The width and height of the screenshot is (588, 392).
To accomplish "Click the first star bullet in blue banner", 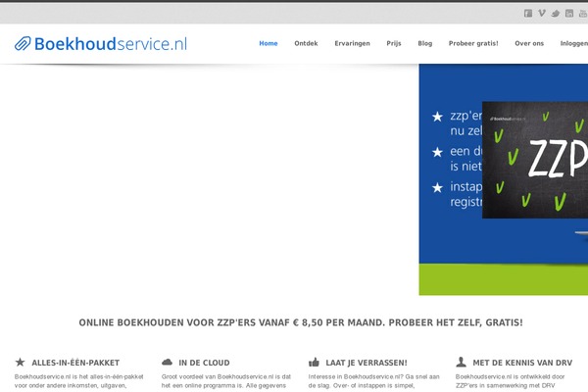I will pyautogui.click(x=437, y=117).
